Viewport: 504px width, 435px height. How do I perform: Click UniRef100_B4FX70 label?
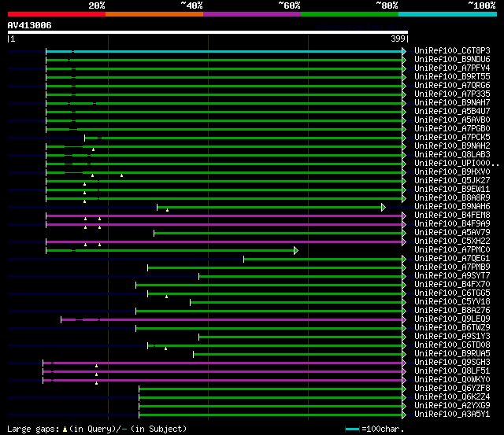point(452,285)
